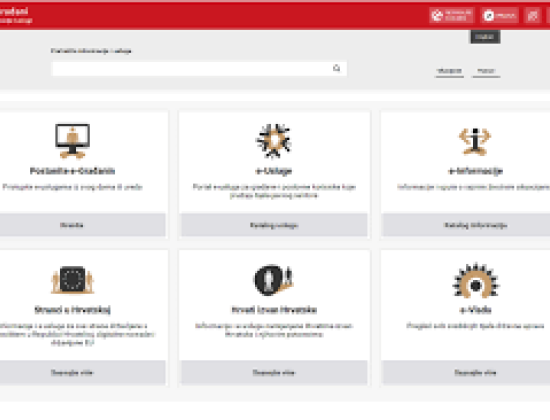Open the Katalog usluga button under e-Usluge
Image resolution: width=550 pixels, height=420 pixels.
tap(274, 225)
